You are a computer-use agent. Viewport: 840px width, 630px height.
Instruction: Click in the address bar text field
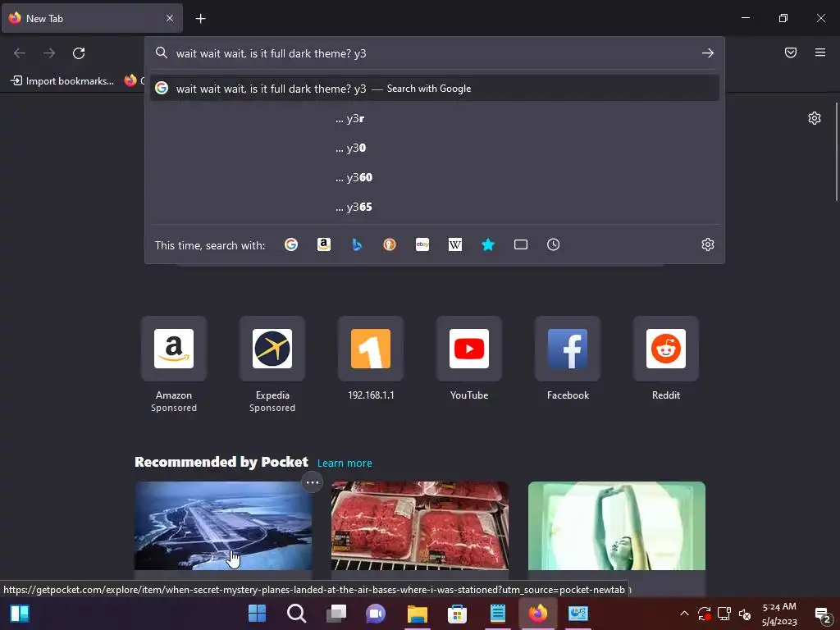click(x=434, y=53)
